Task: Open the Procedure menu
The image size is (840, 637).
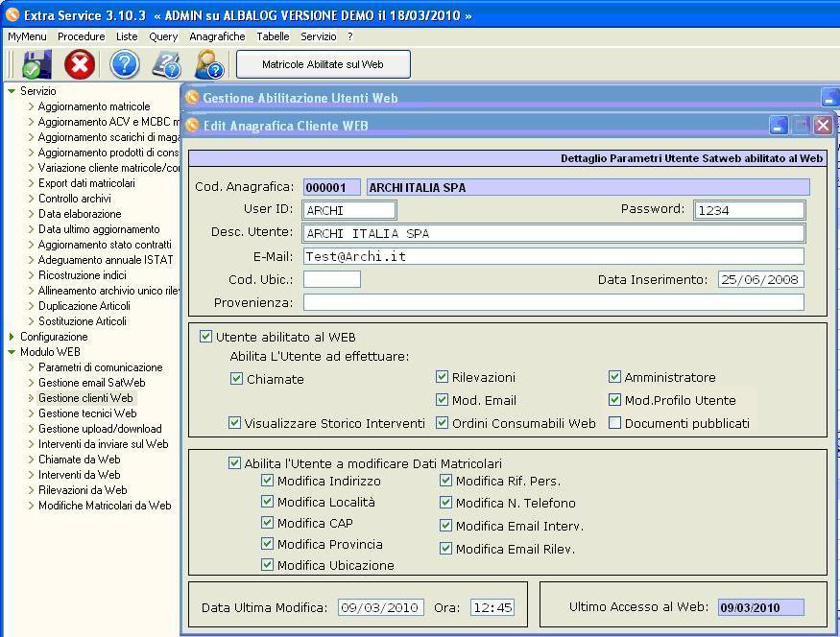Action: click(x=82, y=36)
